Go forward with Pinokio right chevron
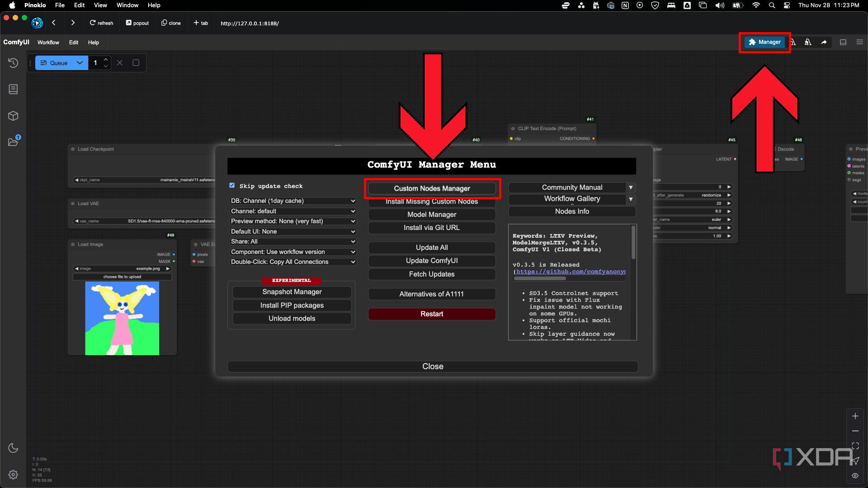This screenshot has width=868, height=488. click(73, 23)
